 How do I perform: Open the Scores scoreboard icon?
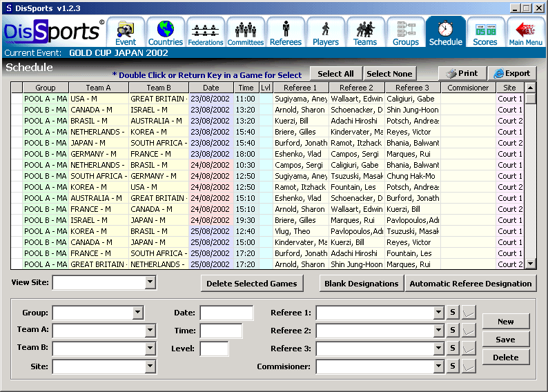(485, 32)
